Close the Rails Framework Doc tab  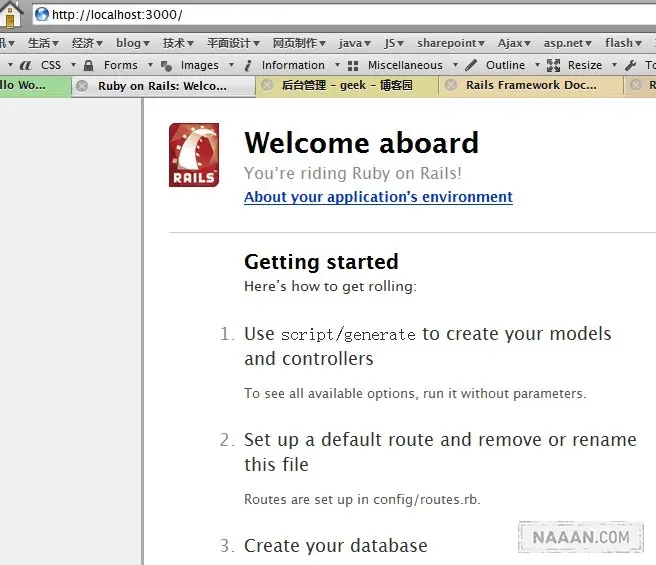451,86
